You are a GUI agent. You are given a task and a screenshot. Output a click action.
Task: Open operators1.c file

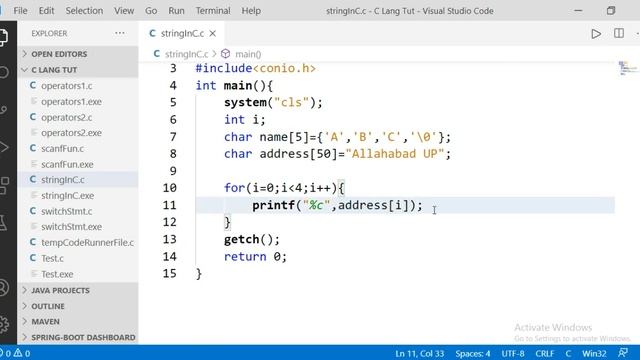tap(78, 86)
